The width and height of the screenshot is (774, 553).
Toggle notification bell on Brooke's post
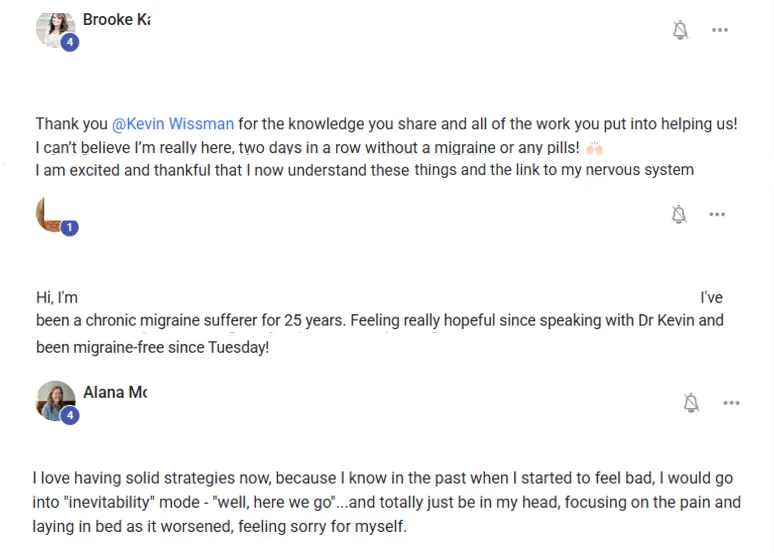(680, 30)
